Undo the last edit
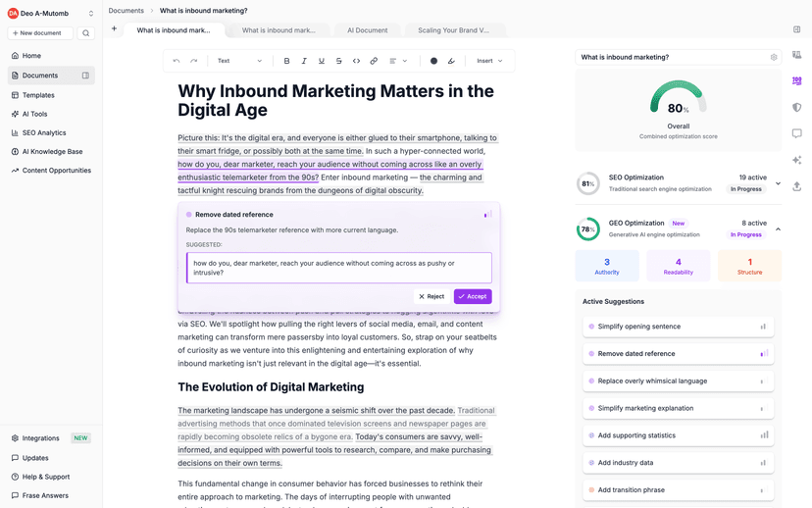The width and height of the screenshot is (812, 508). click(x=177, y=61)
